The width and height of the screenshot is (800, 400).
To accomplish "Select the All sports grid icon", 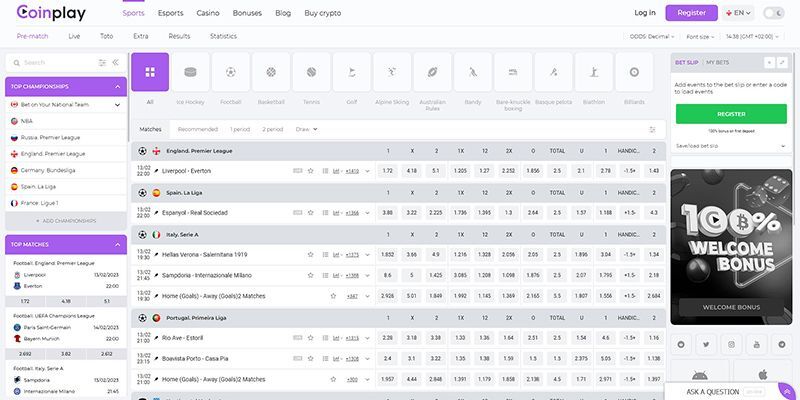I will [x=150, y=72].
